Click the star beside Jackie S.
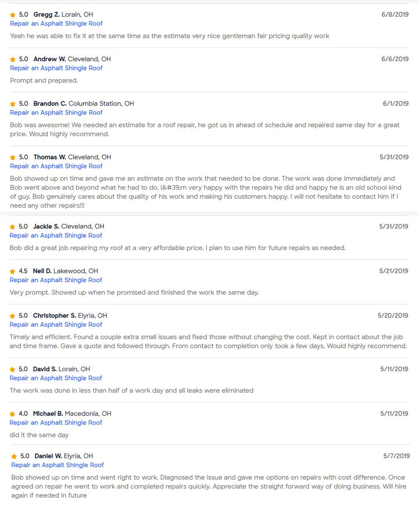Viewport: 420px width, 510px height. (x=13, y=227)
